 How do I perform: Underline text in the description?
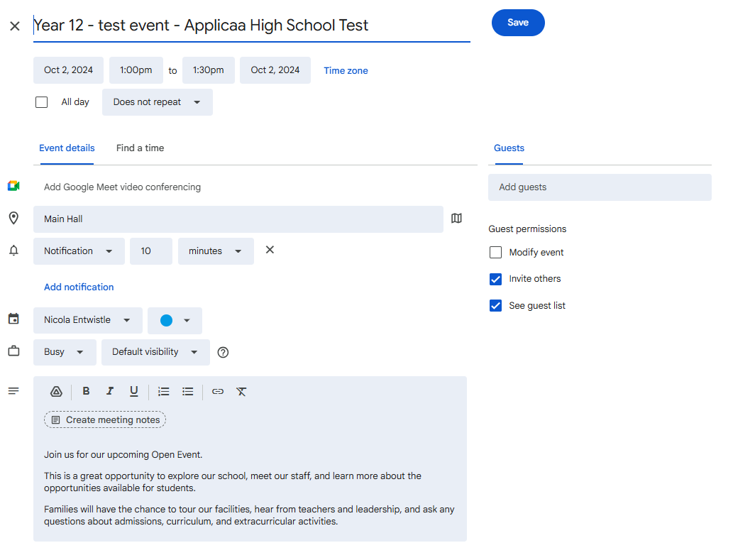[134, 391]
